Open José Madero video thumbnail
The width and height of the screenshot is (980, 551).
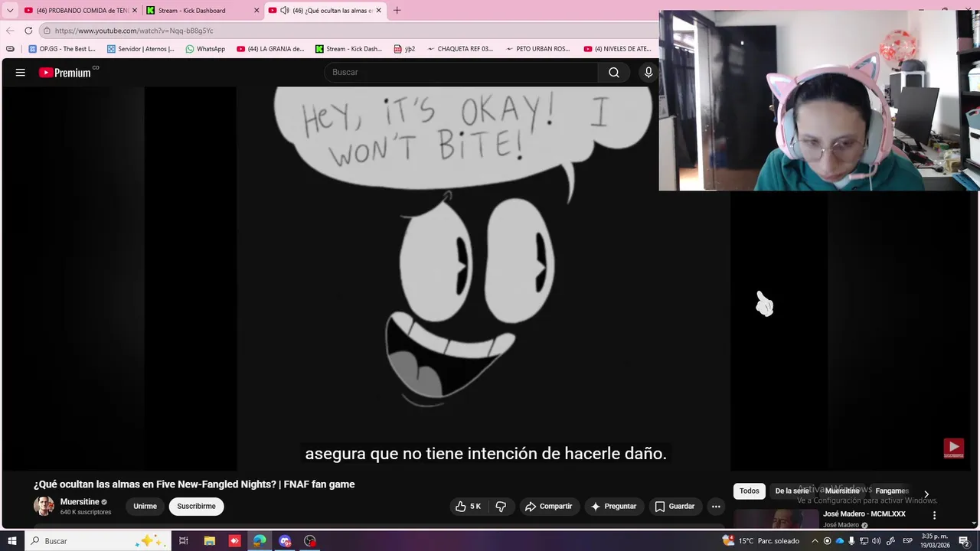tap(776, 520)
